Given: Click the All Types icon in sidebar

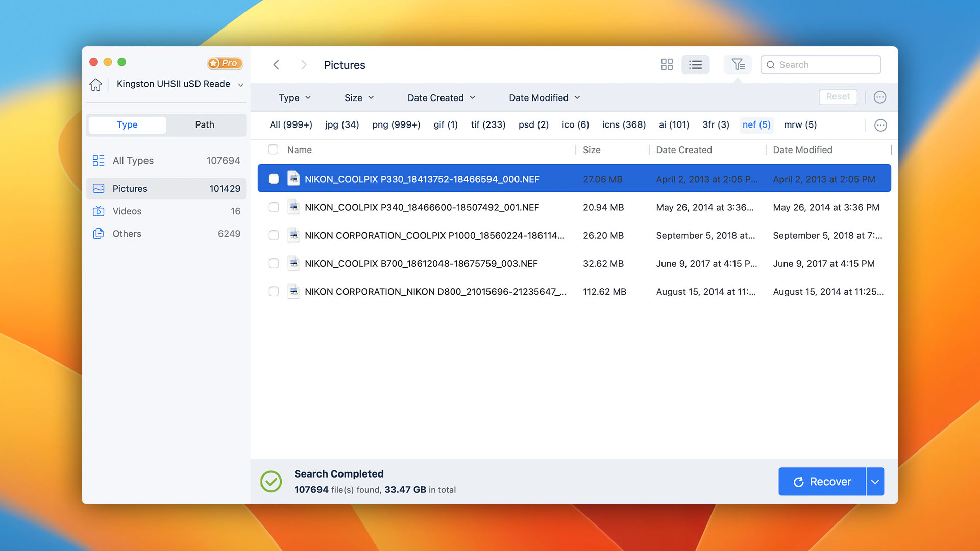Looking at the screenshot, I should click(x=99, y=160).
